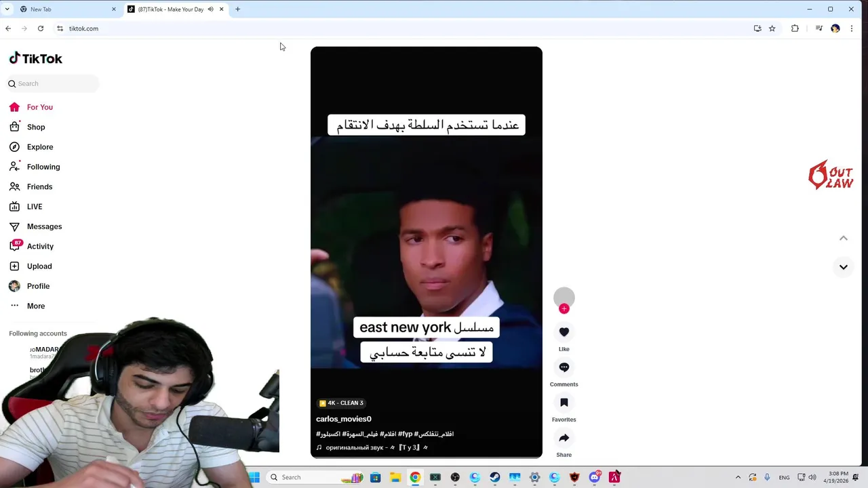Add video to Favorites bookmark
The image size is (868, 488).
point(564,403)
